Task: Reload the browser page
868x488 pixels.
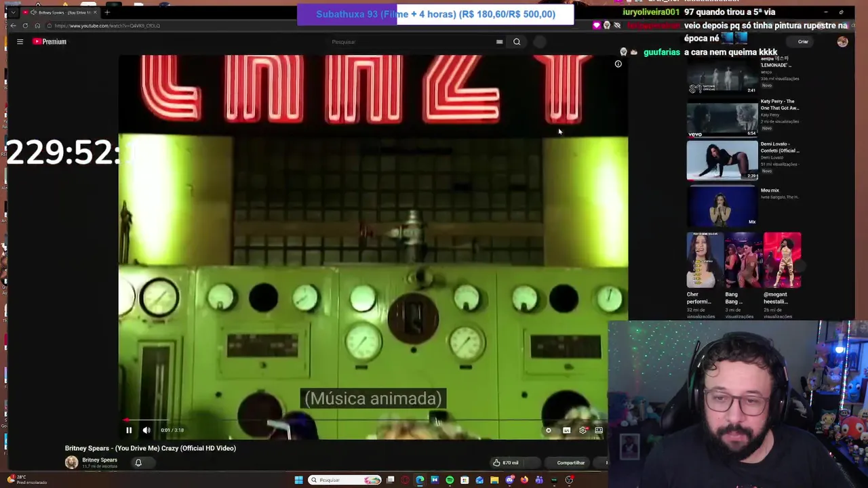Action: coord(25,26)
